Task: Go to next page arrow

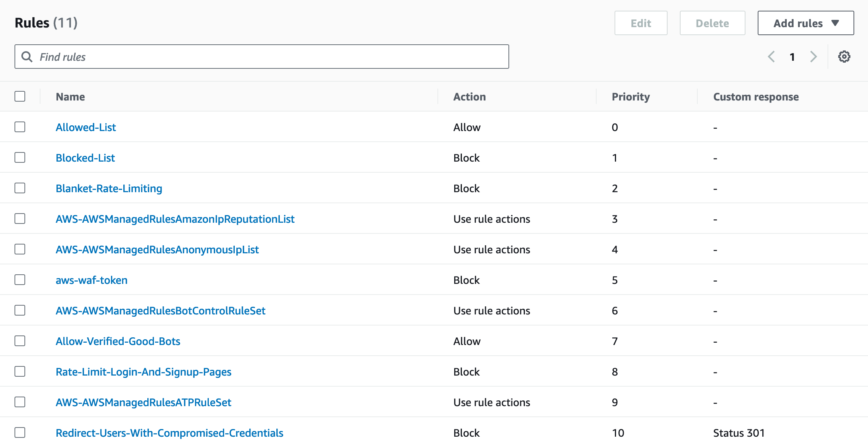Action: [x=813, y=57]
